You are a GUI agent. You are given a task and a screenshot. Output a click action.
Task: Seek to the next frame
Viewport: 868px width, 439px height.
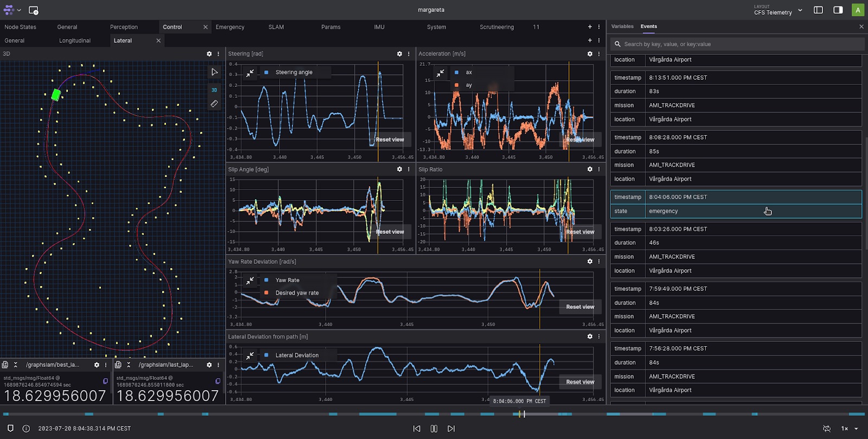point(451,429)
